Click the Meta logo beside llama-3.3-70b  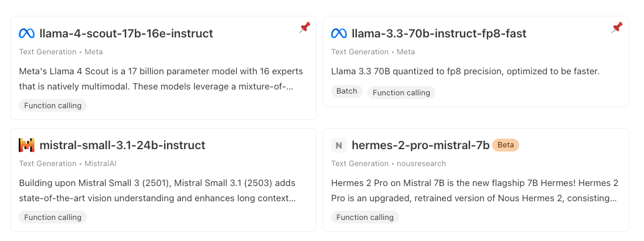(339, 34)
